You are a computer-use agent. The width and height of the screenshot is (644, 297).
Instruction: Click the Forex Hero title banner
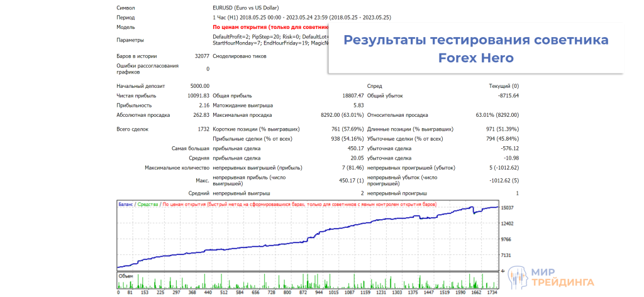476,49
